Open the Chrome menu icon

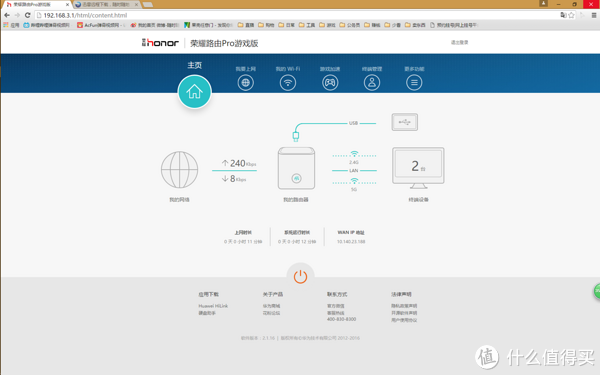pyautogui.click(x=594, y=15)
